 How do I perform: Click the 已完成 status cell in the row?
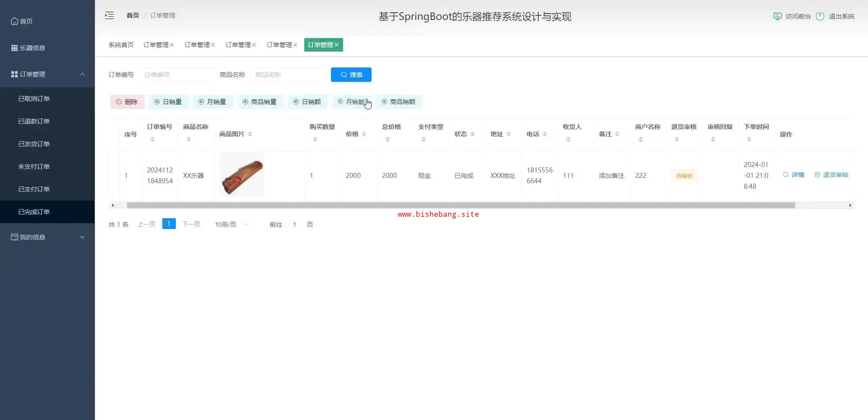tap(464, 176)
